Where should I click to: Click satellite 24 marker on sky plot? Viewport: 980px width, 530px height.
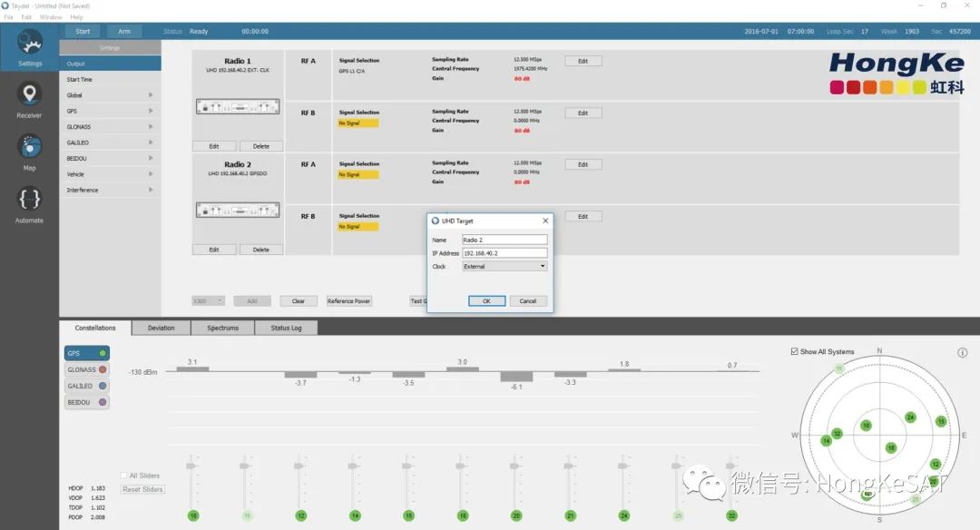point(911,417)
